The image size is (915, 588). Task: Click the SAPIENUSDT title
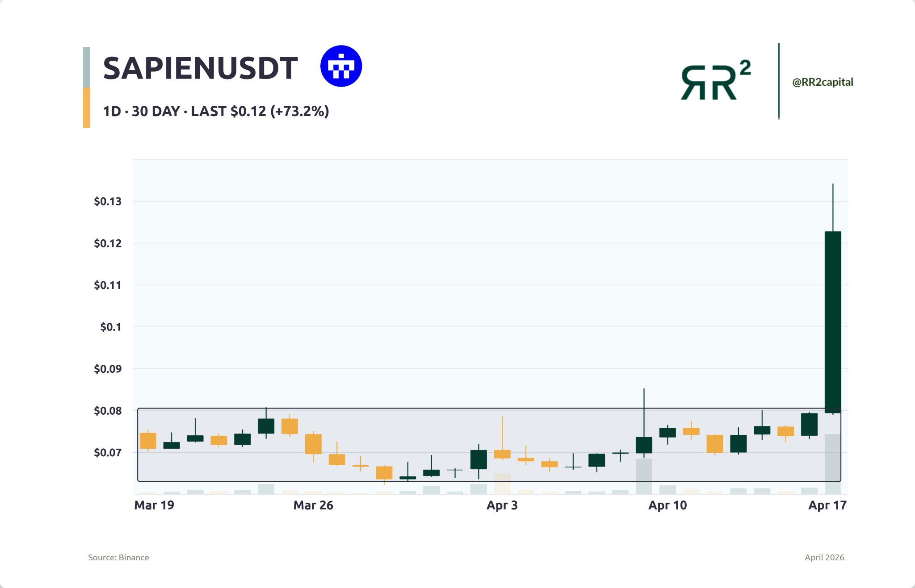pyautogui.click(x=200, y=68)
